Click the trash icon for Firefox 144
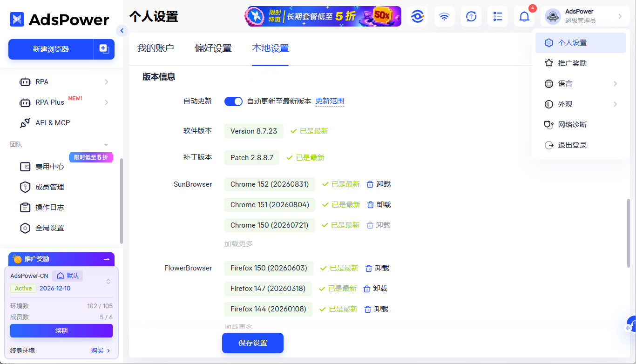 click(x=368, y=309)
